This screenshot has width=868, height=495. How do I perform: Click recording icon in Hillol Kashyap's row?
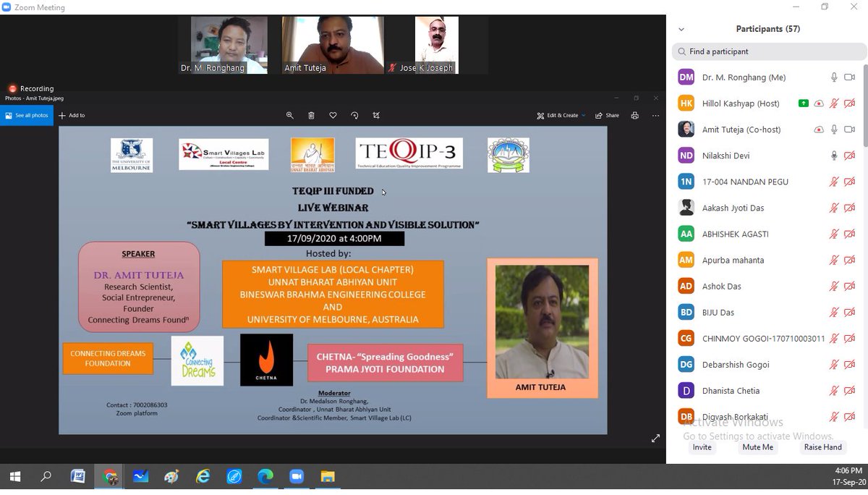point(819,103)
